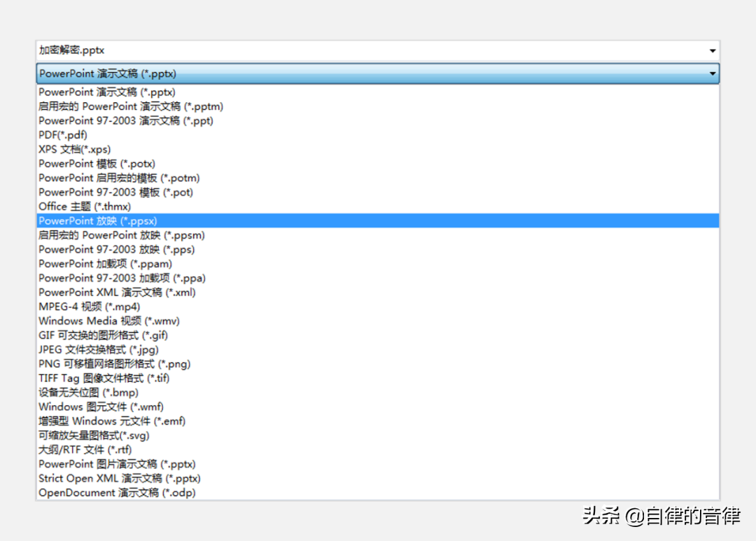
Task: Choose highlighted PowerPoint 放映 (*.ppsx)
Action: [x=378, y=221]
